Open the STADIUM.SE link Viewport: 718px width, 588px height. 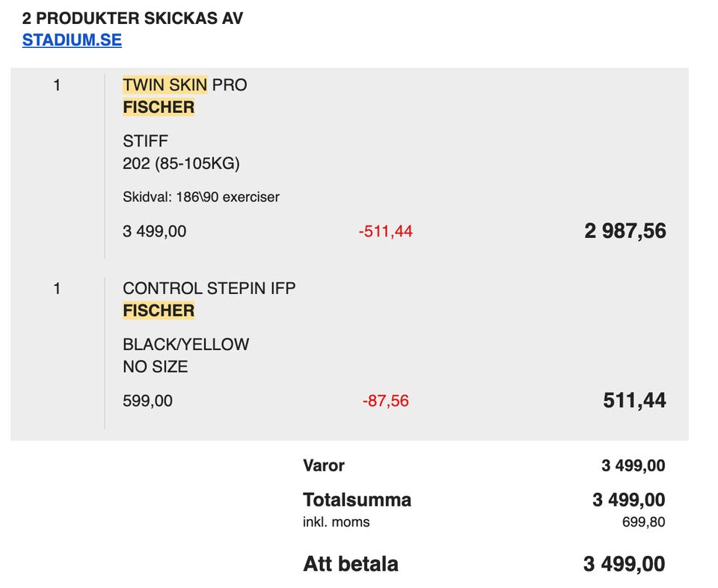point(72,40)
